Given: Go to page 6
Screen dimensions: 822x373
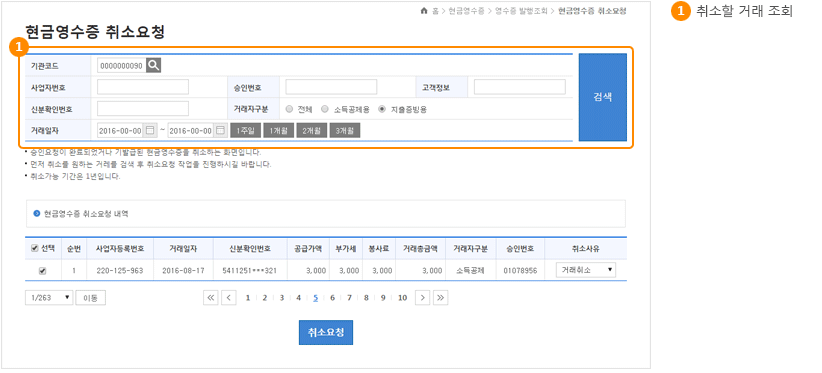Looking at the screenshot, I should 332,298.
